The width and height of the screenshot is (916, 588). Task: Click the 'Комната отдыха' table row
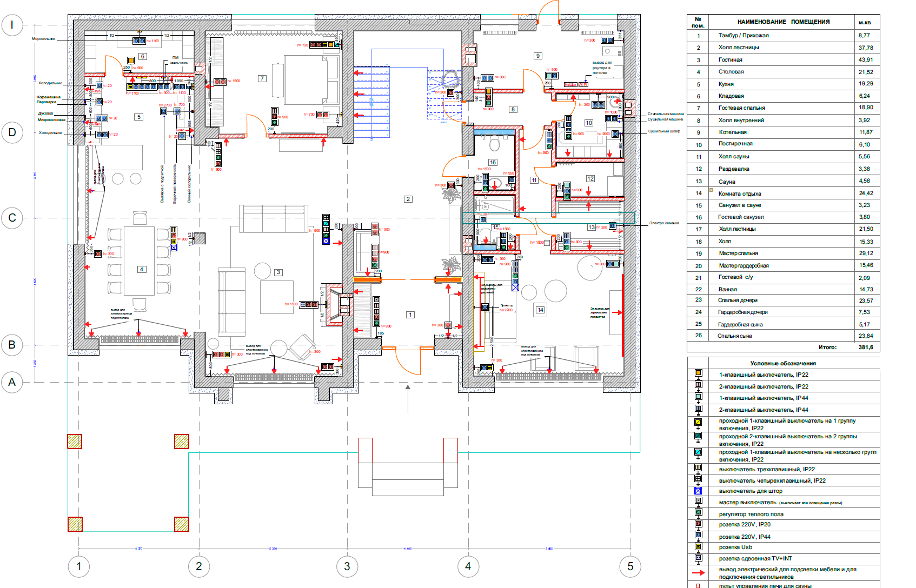784,193
